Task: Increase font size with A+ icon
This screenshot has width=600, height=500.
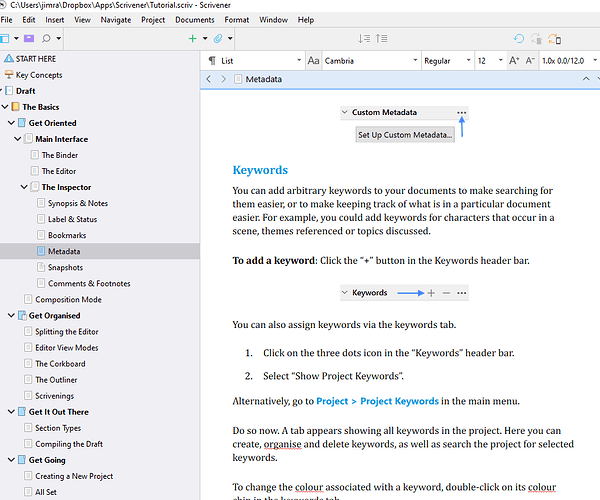Action: click(x=514, y=60)
